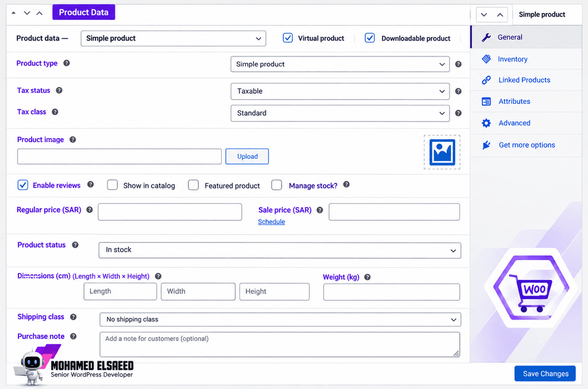Viewport: 588px width, 389px height.
Task: Uncheck the Virtual product checkbox
Action: coord(288,38)
